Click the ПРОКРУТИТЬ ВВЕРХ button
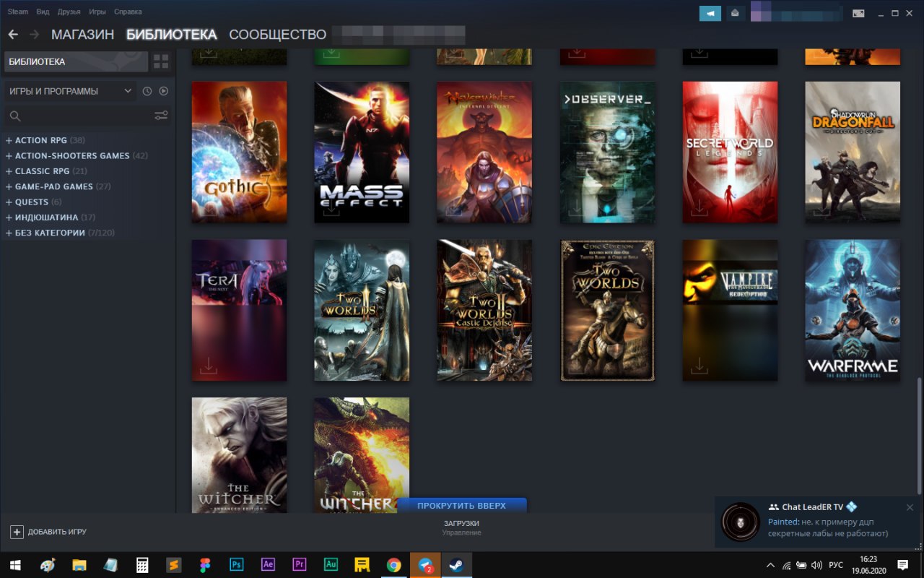The width and height of the screenshot is (924, 578). (462, 505)
